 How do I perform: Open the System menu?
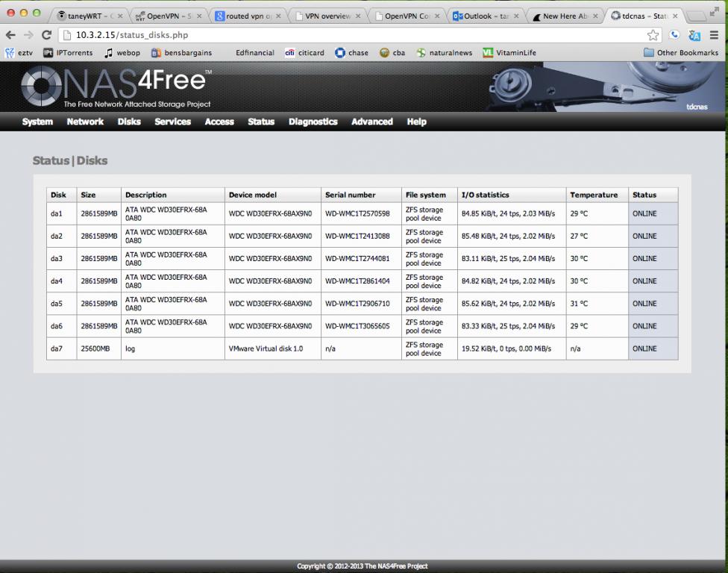37,122
